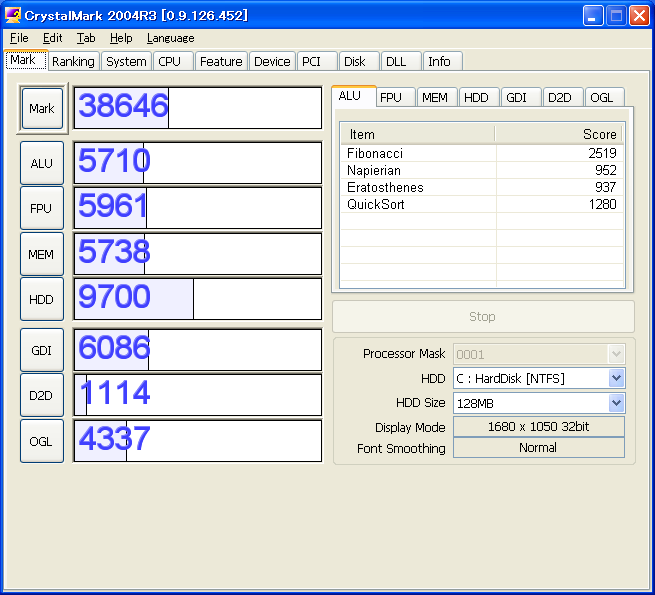Click the Score column header
Image resolution: width=655 pixels, height=595 pixels.
559,134
